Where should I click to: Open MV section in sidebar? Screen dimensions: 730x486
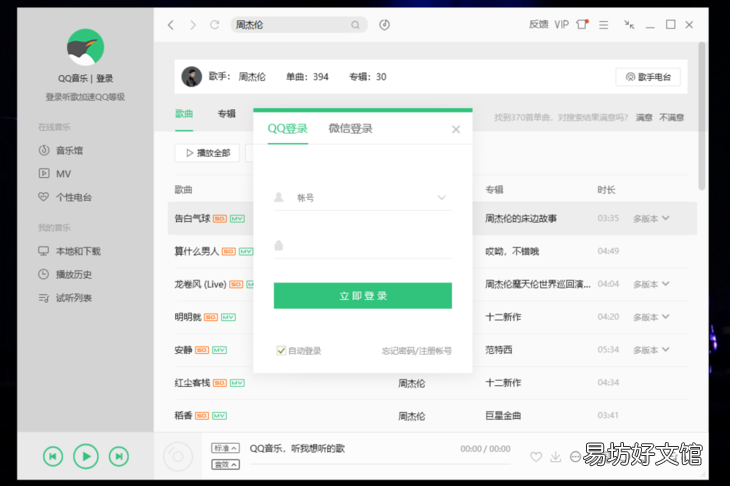coord(54,174)
